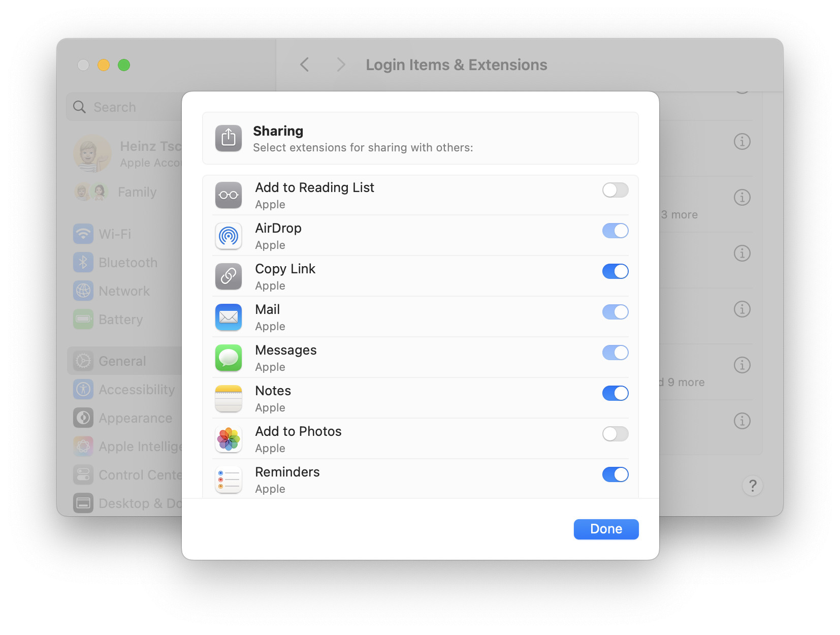Click the 'Login Items & Extensions' title
Image resolution: width=840 pixels, height=635 pixels.
[x=457, y=65]
